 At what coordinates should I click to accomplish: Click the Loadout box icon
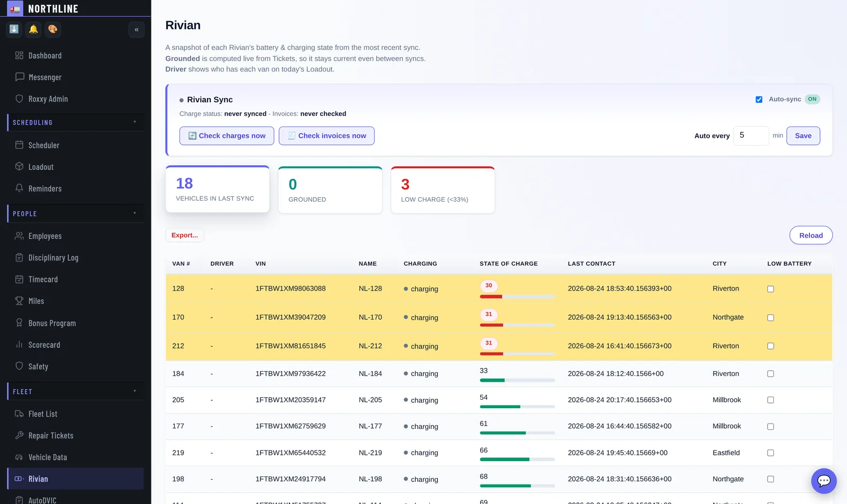click(20, 167)
